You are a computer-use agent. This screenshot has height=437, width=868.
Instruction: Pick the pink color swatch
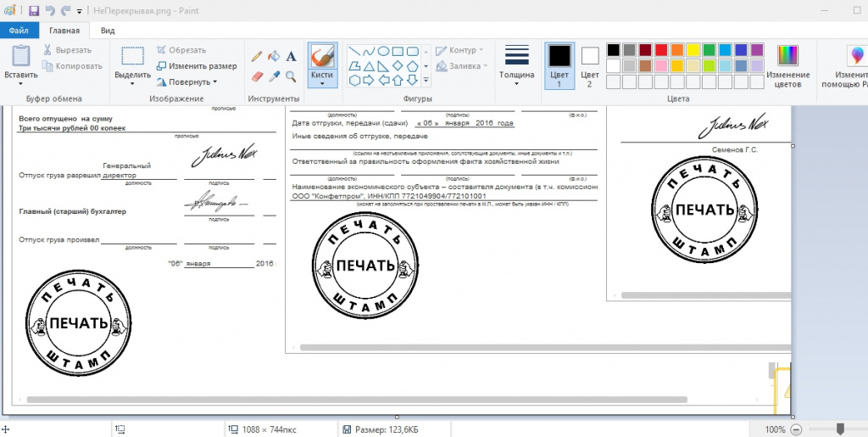(x=661, y=66)
